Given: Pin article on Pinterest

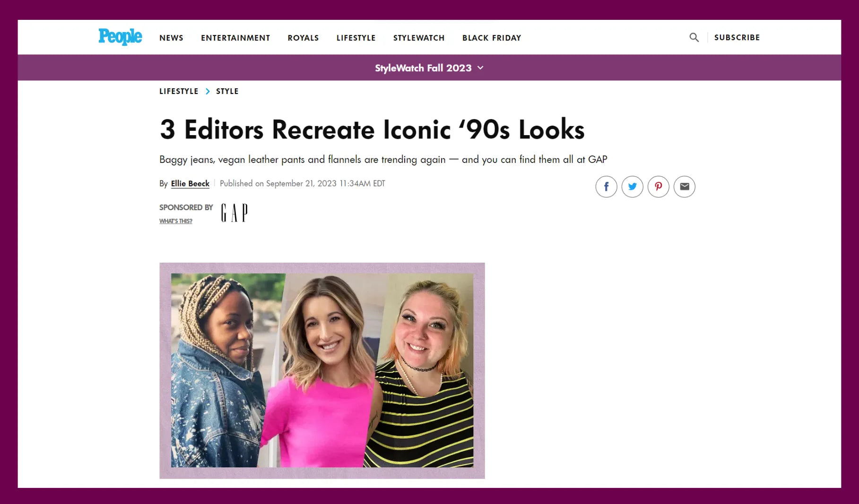Looking at the screenshot, I should click(658, 187).
